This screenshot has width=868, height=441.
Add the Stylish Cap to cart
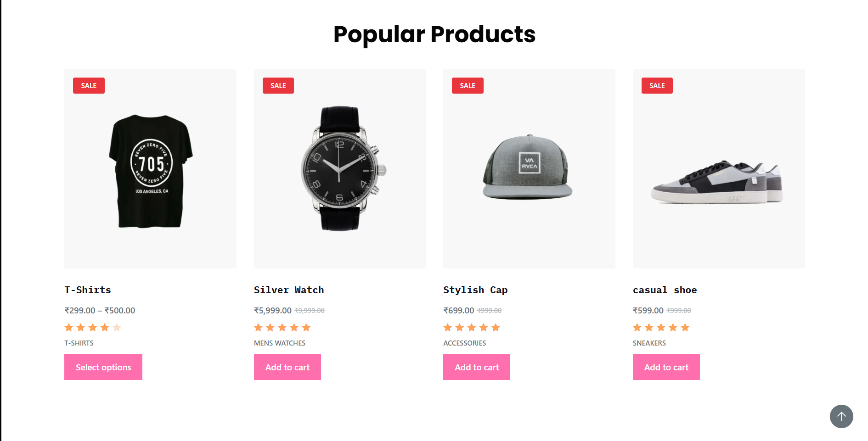click(477, 367)
